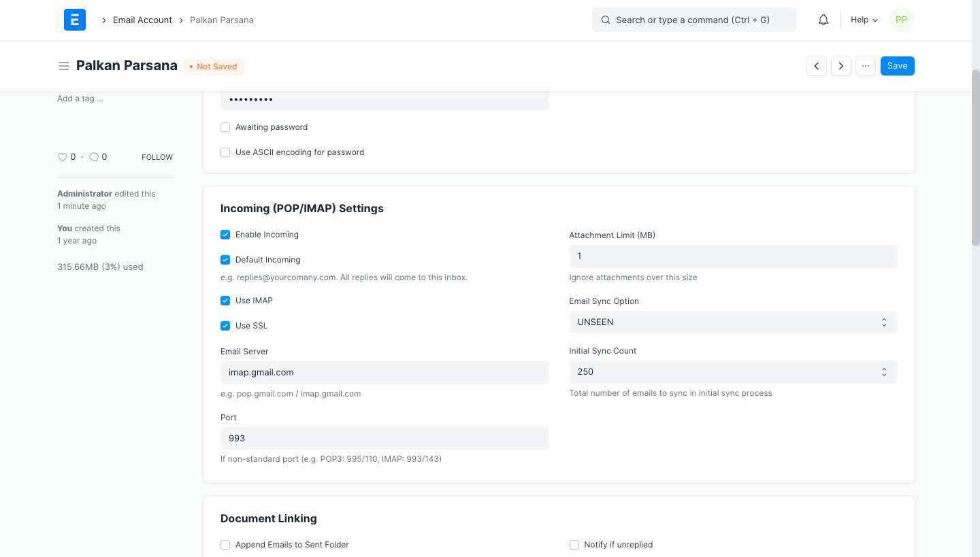Expand the Initial Sync Count dropdown

point(733,372)
